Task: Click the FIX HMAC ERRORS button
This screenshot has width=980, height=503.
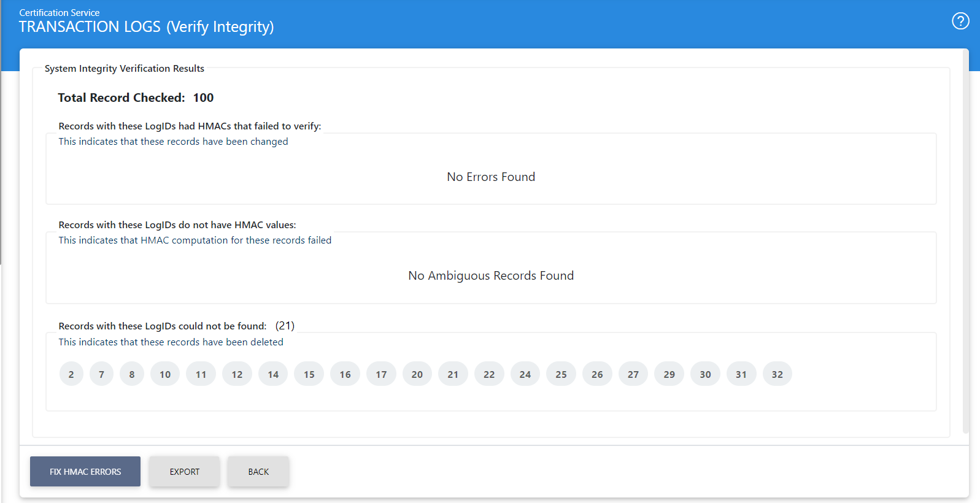Action: point(85,472)
